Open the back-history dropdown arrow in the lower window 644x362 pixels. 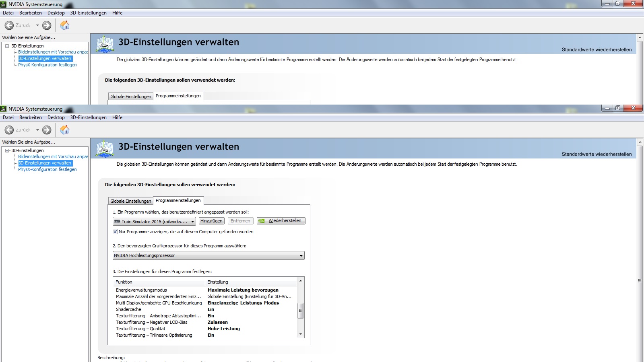click(x=37, y=130)
